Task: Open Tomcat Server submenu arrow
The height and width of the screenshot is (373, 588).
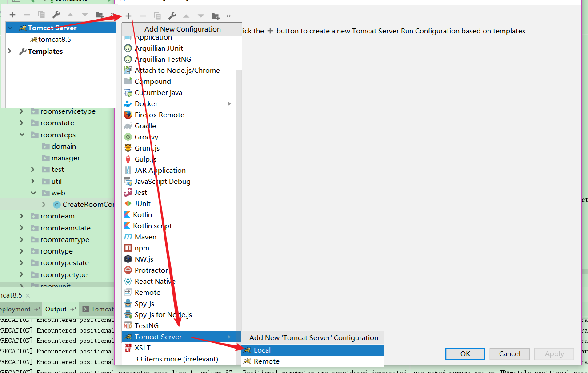Action: pyautogui.click(x=230, y=337)
